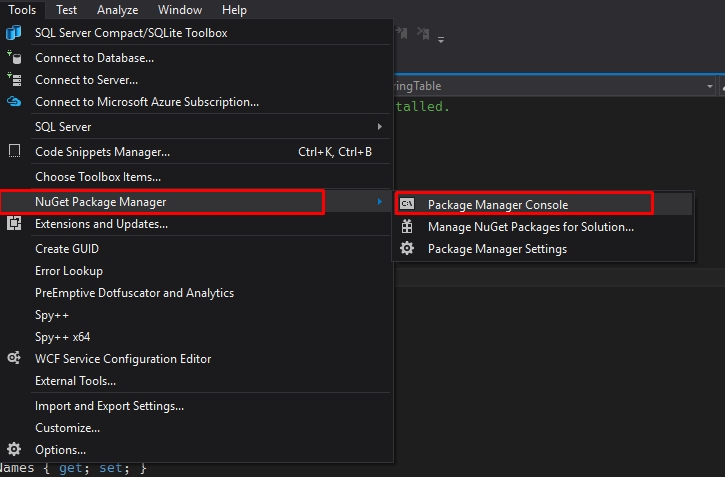The image size is (725, 477).
Task: Open Extensions and Updates...
Action: tap(197, 224)
